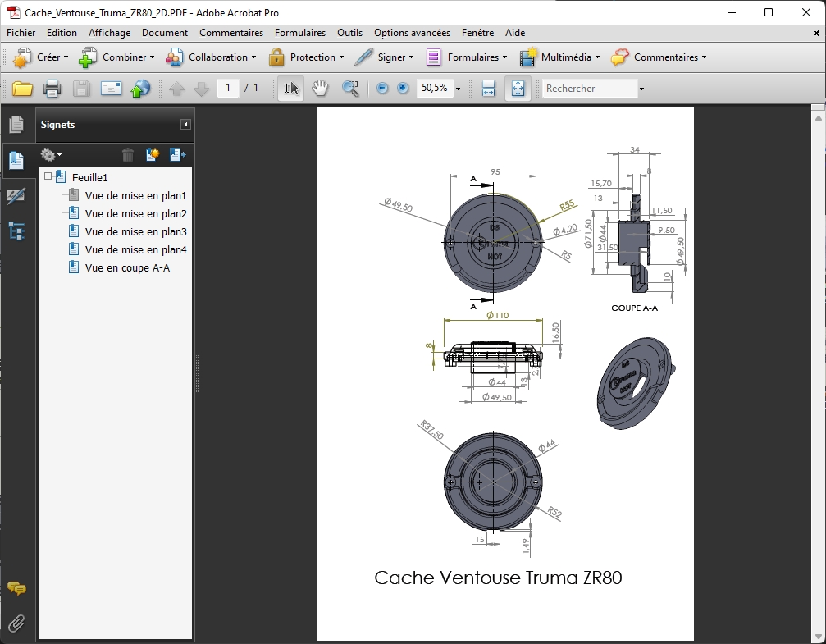The width and height of the screenshot is (826, 644).
Task: Toggle fit-one-full-page view button
Action: point(518,89)
